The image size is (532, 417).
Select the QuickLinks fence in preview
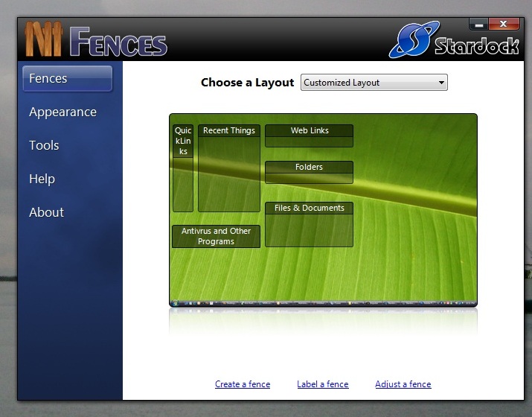(183, 168)
